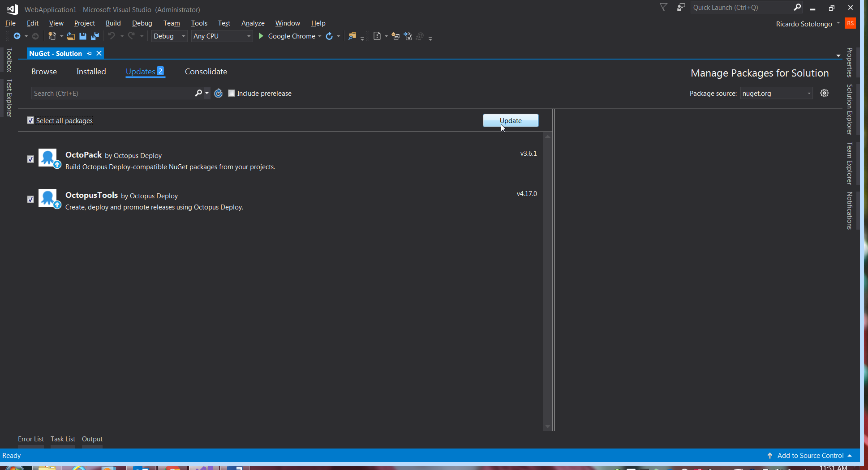868x470 pixels.
Task: Enable the Include prerelease checkbox
Action: (x=232, y=93)
